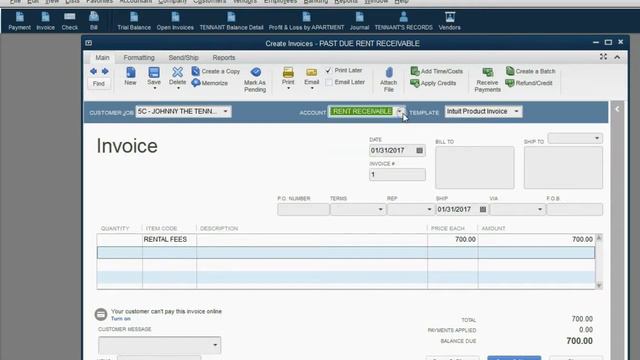The height and width of the screenshot is (360, 640).
Task: Switch to the Send/Ship tab
Action: click(x=184, y=58)
